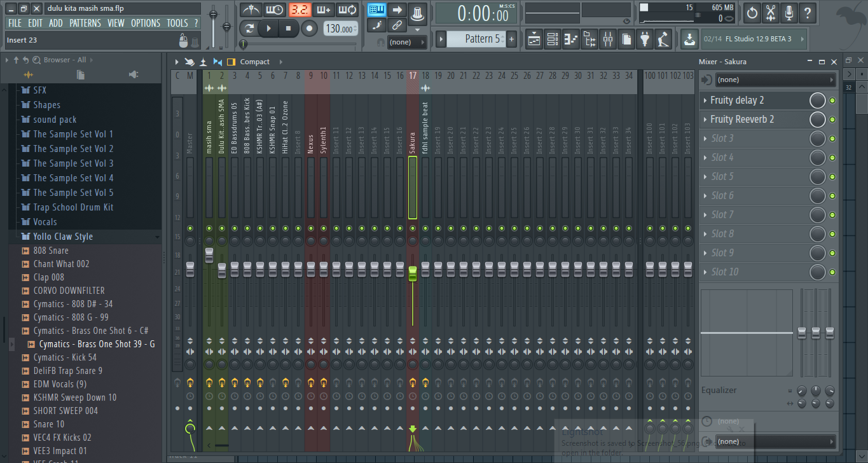
Task: Select the browser plugin speaker tab icon
Action: [133, 75]
